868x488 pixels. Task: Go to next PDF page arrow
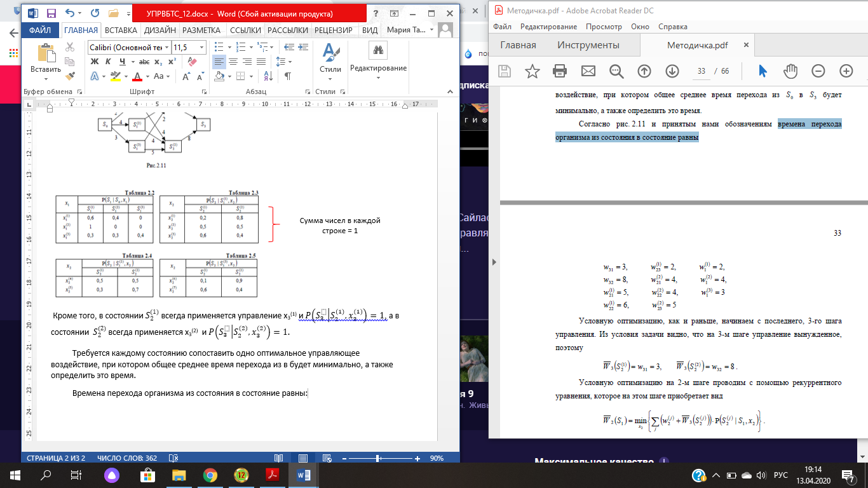coord(672,71)
